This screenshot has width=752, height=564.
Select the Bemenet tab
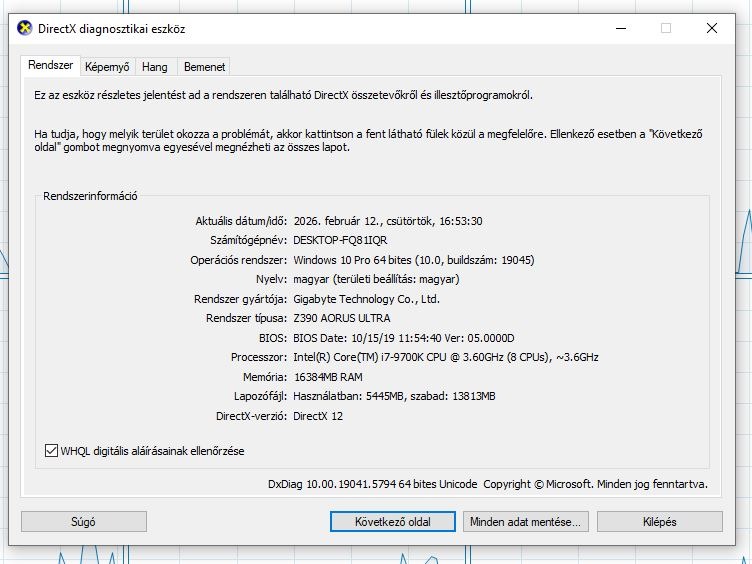tap(204, 67)
